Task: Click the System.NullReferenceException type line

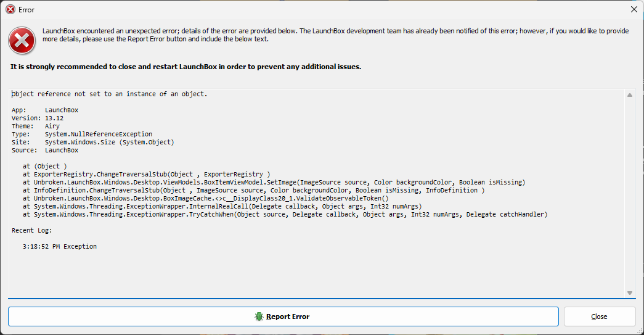Action: 82,134
